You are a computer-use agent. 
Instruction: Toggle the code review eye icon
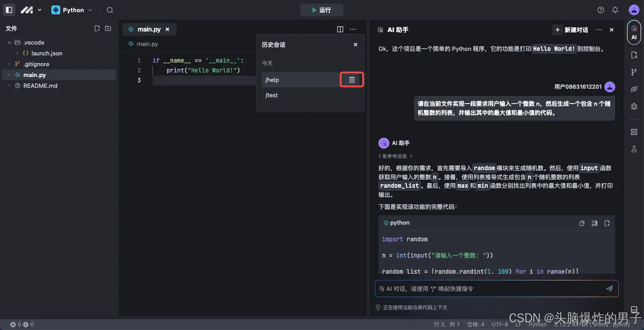tap(634, 89)
